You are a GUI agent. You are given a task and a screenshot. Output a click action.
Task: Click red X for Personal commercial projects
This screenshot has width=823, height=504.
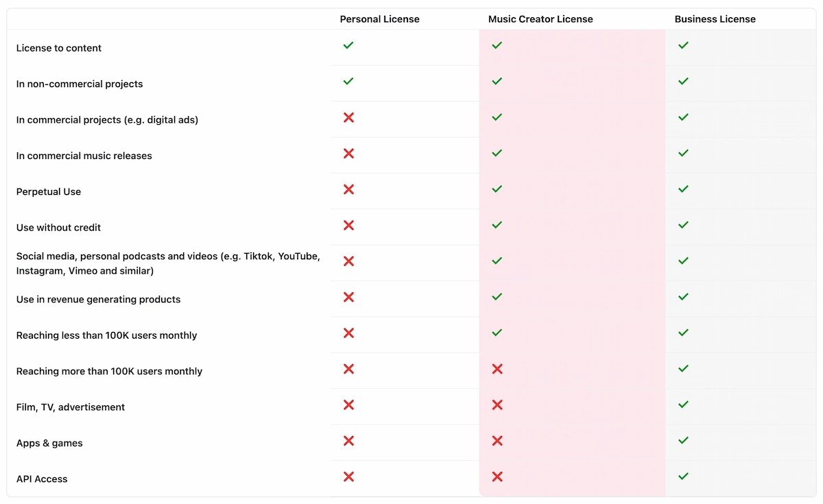point(348,117)
